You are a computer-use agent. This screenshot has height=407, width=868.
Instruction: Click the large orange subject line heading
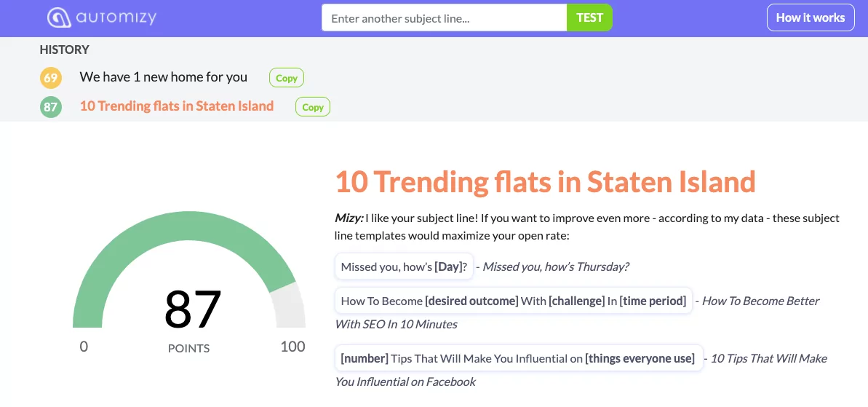[545, 181]
